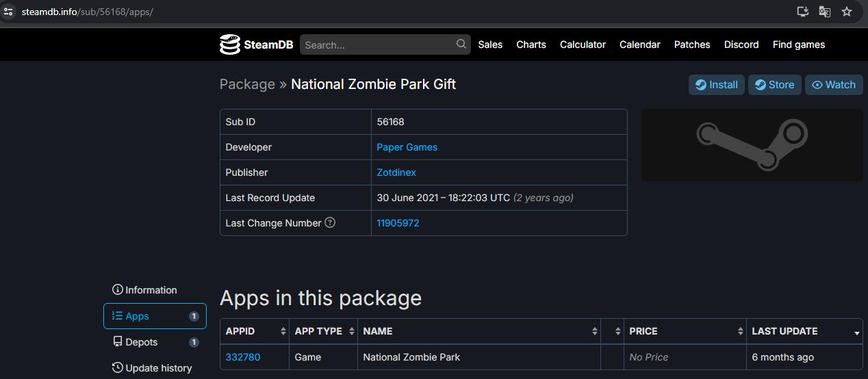This screenshot has height=379, width=868.
Task: Click the browser install app icon
Action: coord(803,12)
